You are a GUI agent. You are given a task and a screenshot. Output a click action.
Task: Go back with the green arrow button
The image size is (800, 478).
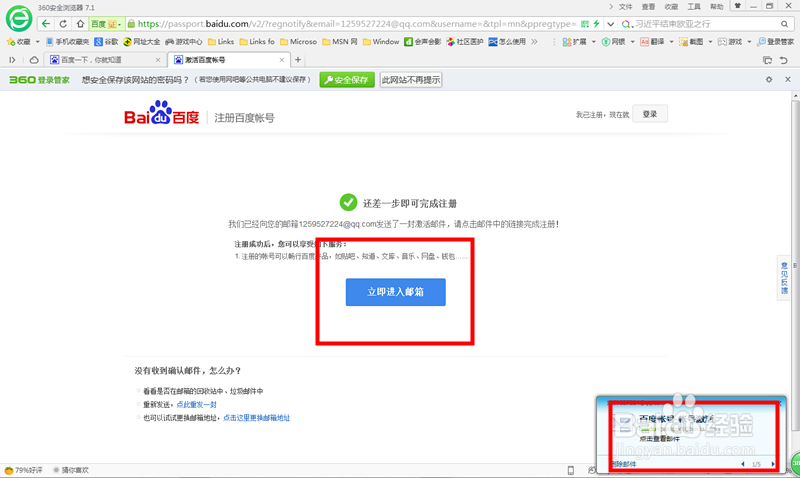pyautogui.click(x=46, y=24)
